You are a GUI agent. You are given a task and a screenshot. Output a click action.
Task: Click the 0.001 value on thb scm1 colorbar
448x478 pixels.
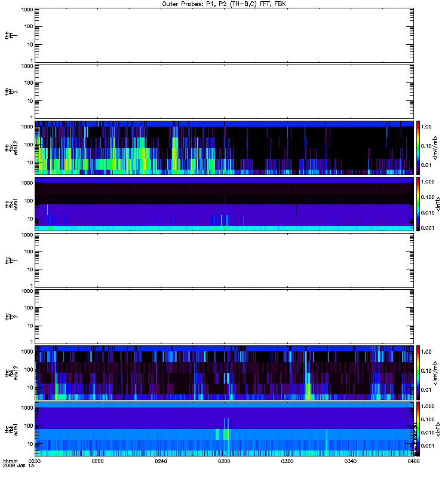pyautogui.click(x=428, y=228)
